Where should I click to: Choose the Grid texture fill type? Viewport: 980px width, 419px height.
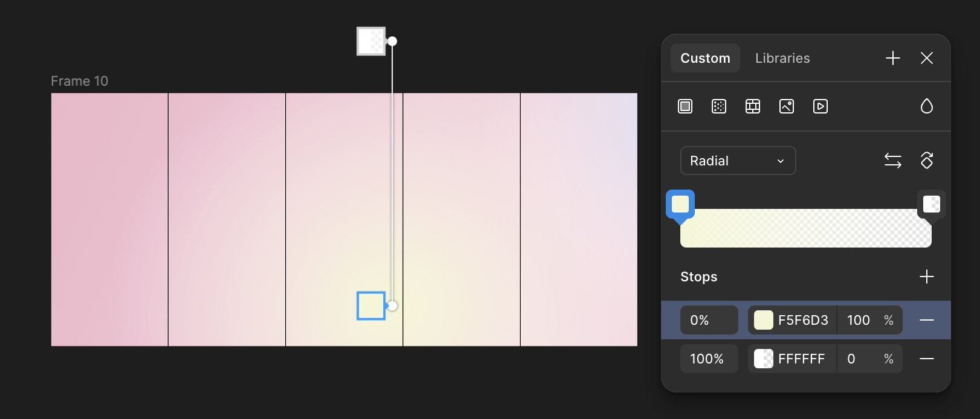coord(752,106)
